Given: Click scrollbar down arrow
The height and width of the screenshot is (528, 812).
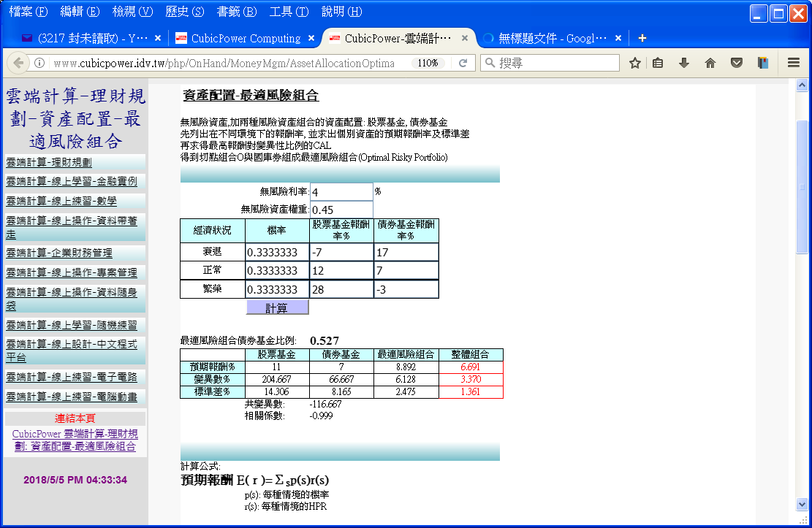Looking at the screenshot, I should 802,504.
